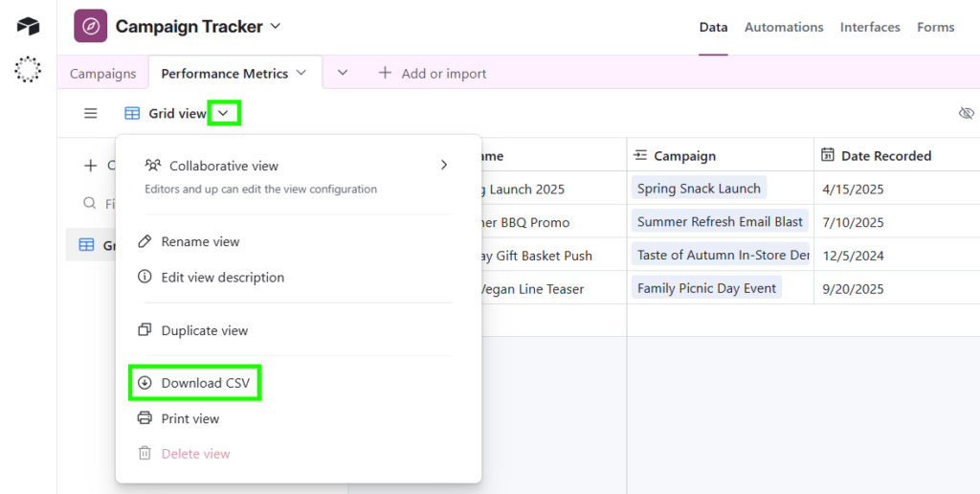Viewport: 980px width, 494px height.
Task: Choose Rename view menu option
Action: [x=200, y=241]
